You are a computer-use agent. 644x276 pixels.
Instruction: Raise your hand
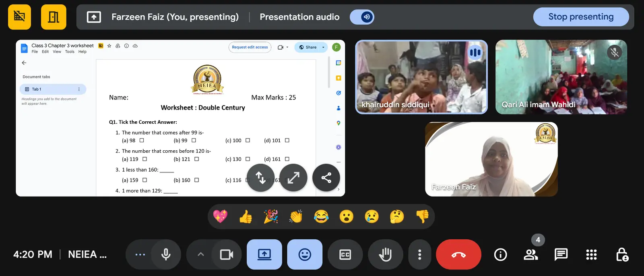[x=386, y=254]
